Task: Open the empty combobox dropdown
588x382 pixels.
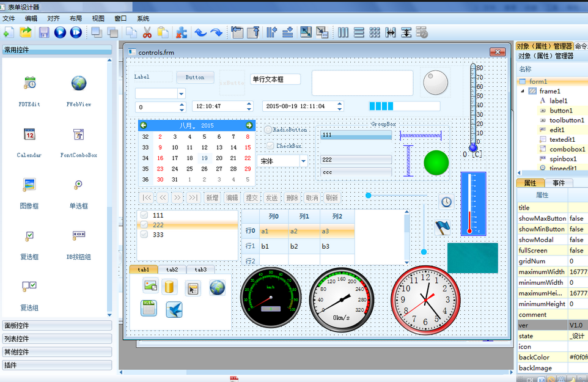Action: coord(182,94)
